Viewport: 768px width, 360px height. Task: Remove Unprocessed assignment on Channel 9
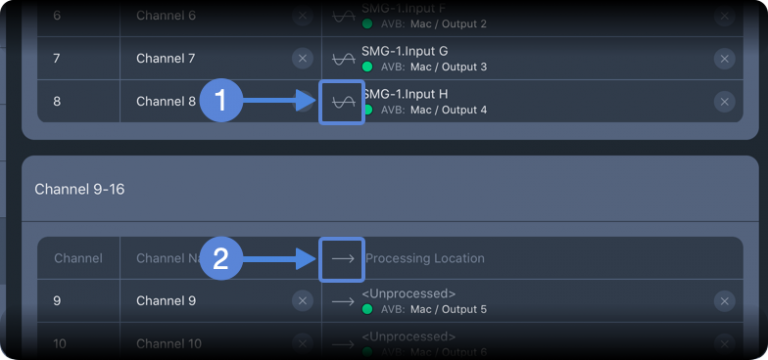[x=724, y=301]
